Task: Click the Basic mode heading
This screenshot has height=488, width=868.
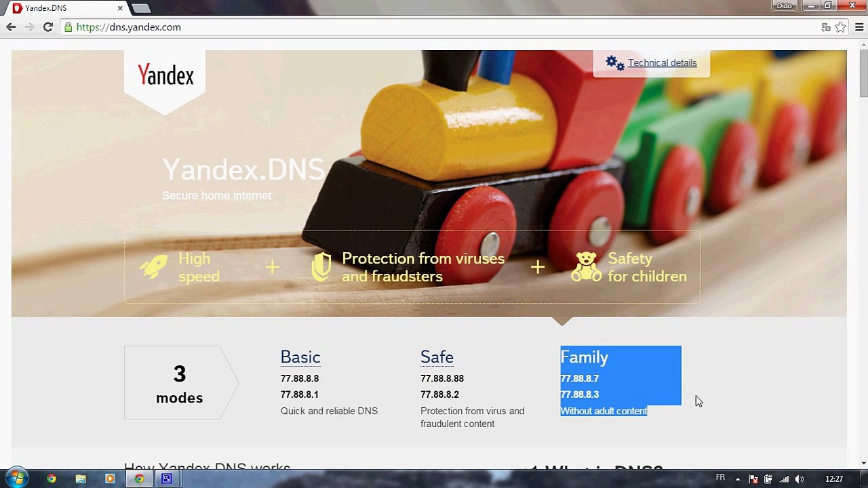Action: pos(300,357)
